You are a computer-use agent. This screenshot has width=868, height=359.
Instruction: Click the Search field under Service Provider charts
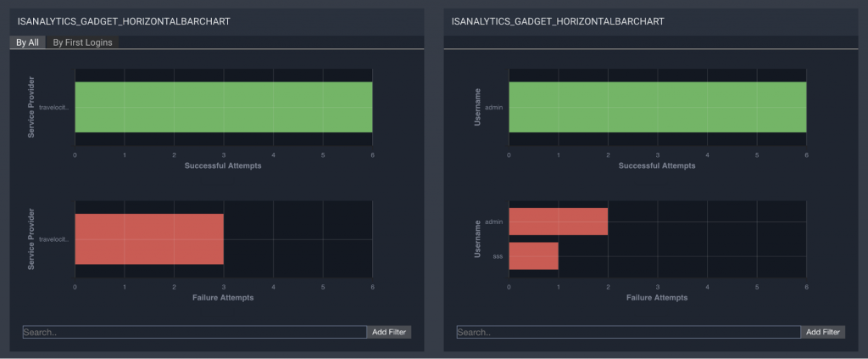(194, 332)
